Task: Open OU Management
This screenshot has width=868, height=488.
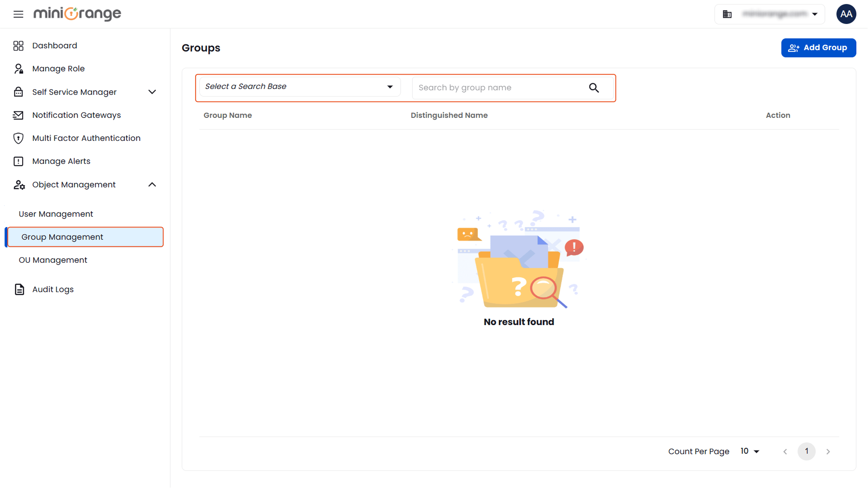Action: click(x=53, y=260)
